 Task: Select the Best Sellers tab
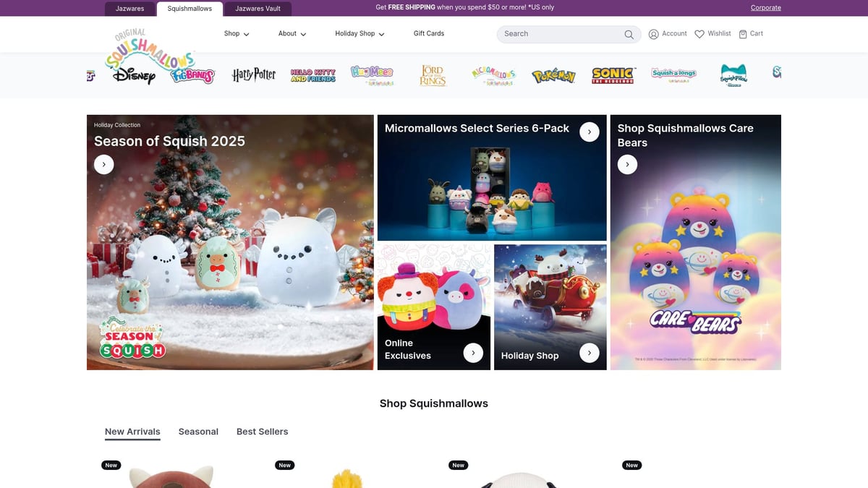click(262, 432)
